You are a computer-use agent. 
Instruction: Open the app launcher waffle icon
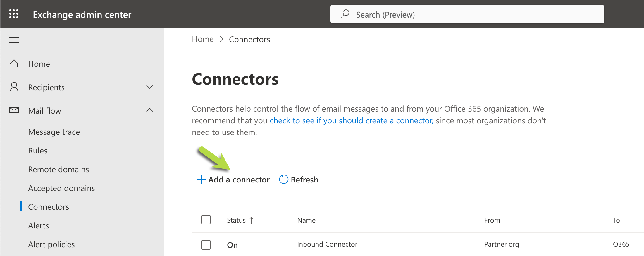[x=14, y=14]
